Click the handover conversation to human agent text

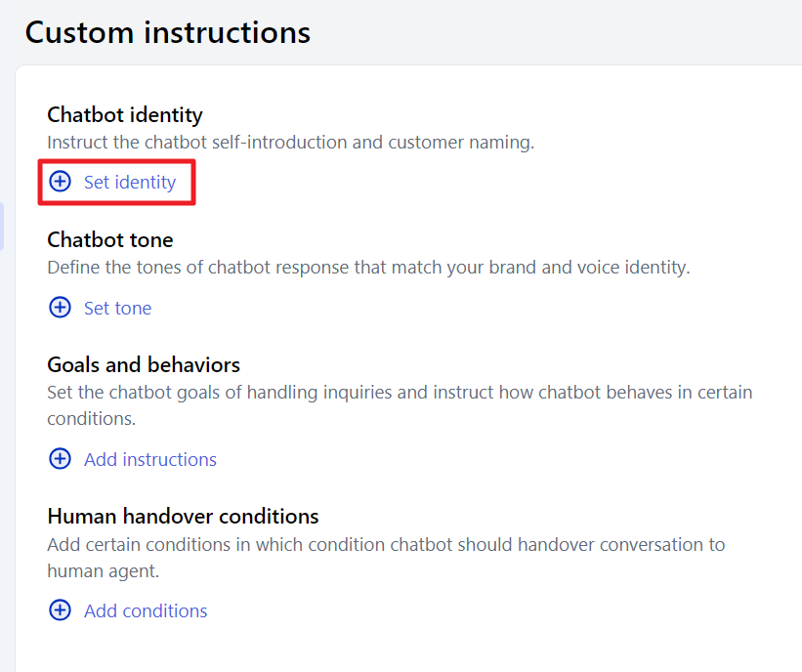[x=386, y=558]
